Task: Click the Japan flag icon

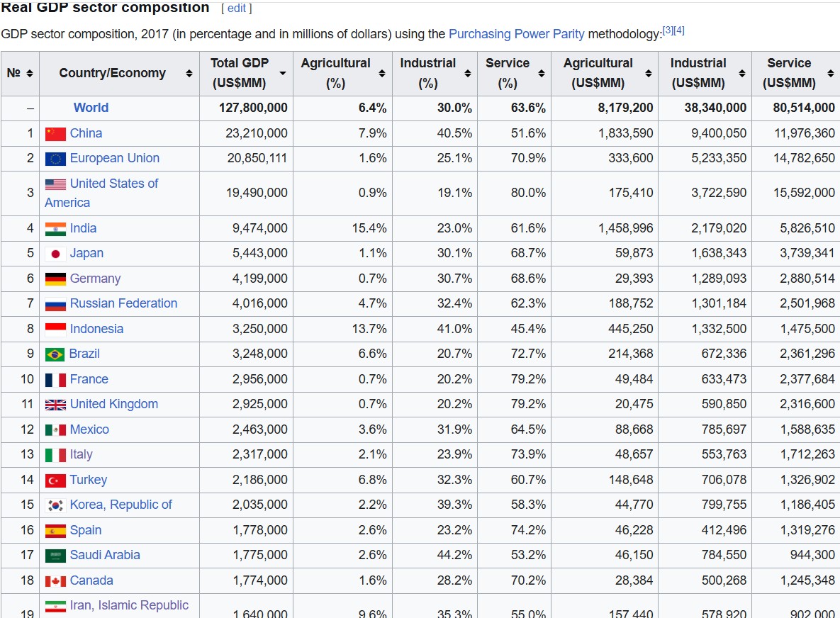Action: click(x=55, y=254)
